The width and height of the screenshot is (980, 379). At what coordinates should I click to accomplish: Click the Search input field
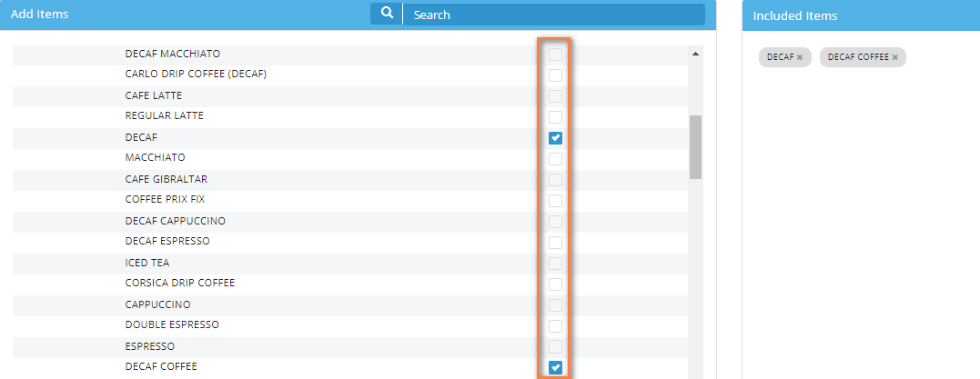(x=553, y=15)
